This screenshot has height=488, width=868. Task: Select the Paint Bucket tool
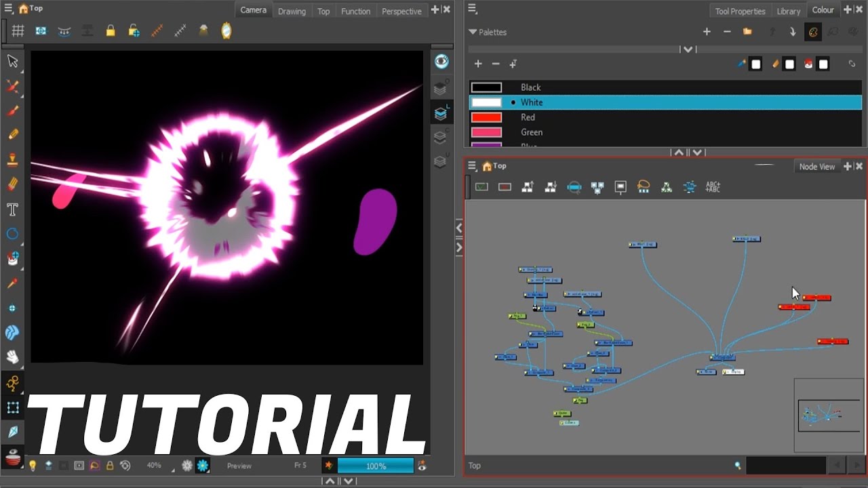point(12,258)
